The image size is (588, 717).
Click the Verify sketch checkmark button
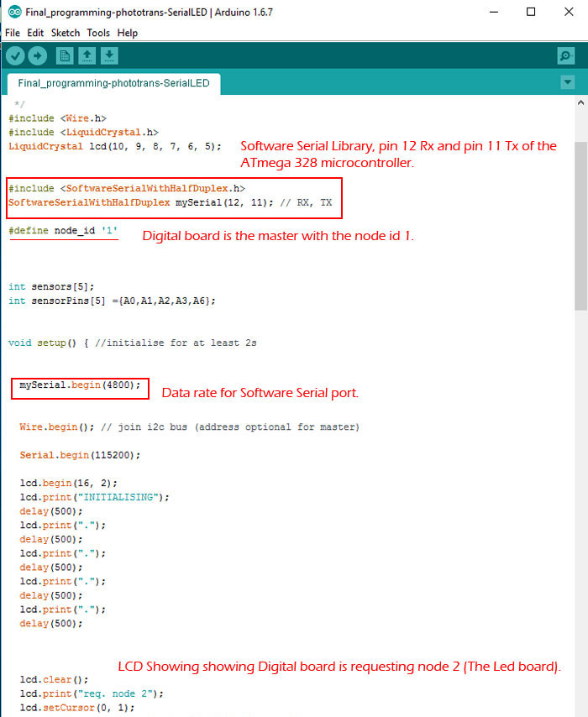click(15, 55)
